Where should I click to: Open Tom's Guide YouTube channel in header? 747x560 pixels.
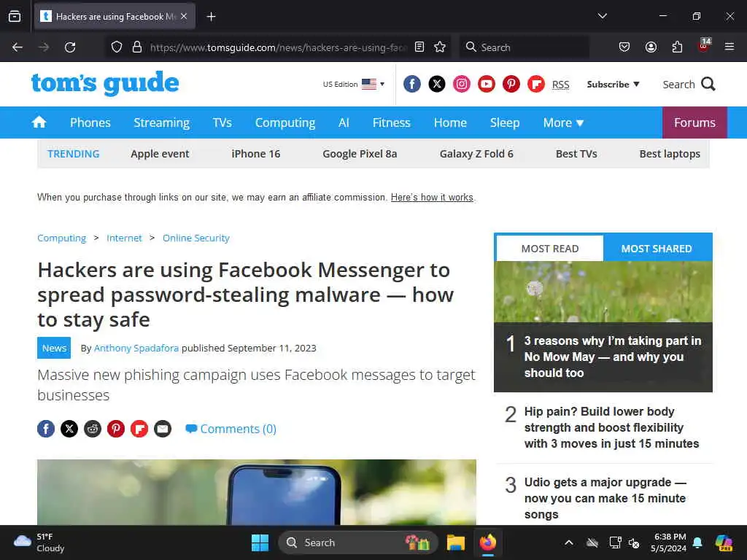[x=487, y=85]
